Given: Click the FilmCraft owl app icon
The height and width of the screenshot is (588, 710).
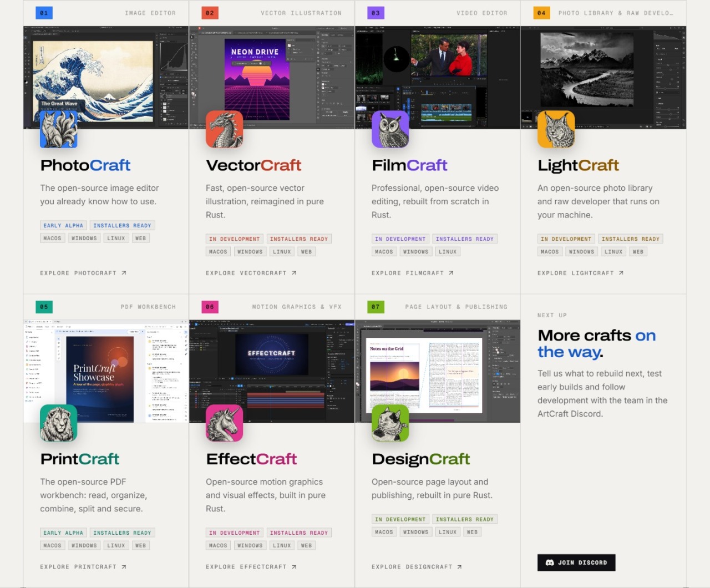Looking at the screenshot, I should point(390,129).
